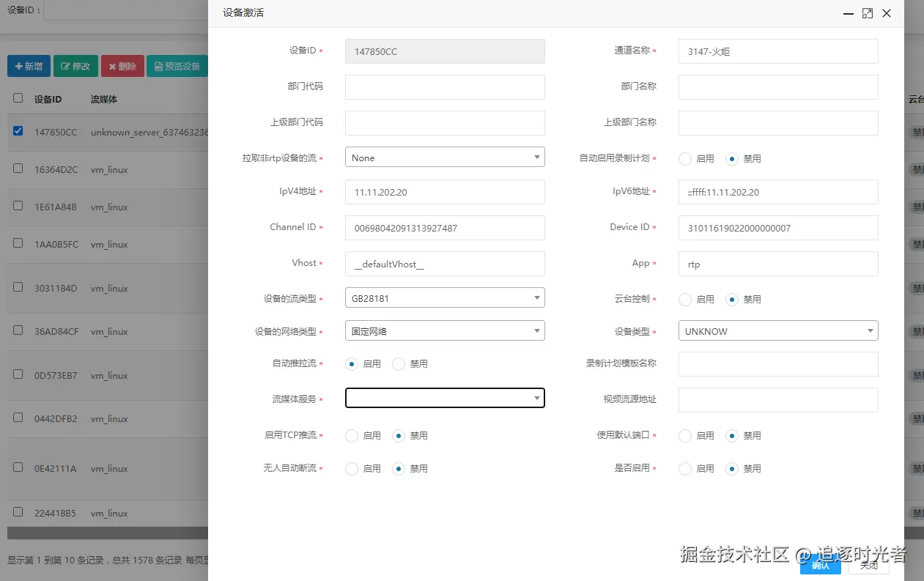Click the 通道名称 field containing 3147-火炬

coord(778,51)
